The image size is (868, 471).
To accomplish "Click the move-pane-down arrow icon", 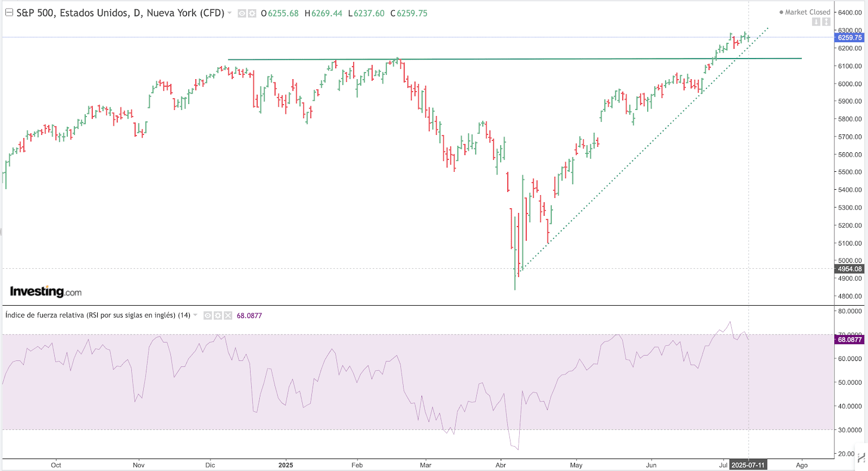I will tap(816, 22).
